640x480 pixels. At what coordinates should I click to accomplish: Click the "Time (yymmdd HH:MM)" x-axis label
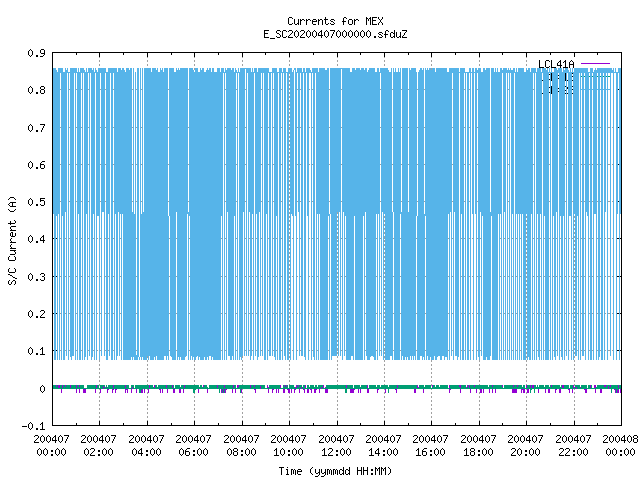click(335, 471)
